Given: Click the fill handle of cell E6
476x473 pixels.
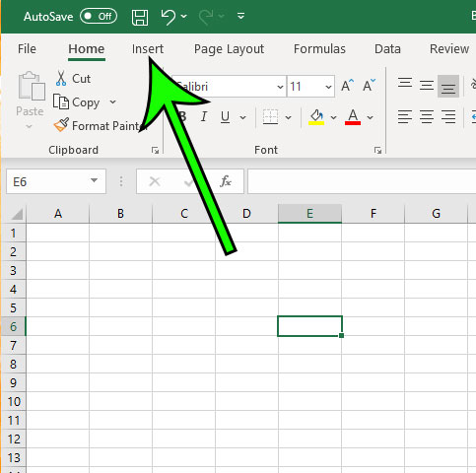Looking at the screenshot, I should [x=342, y=335].
